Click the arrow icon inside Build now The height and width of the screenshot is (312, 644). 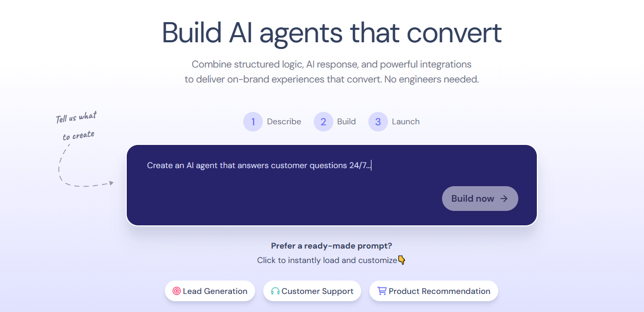503,199
